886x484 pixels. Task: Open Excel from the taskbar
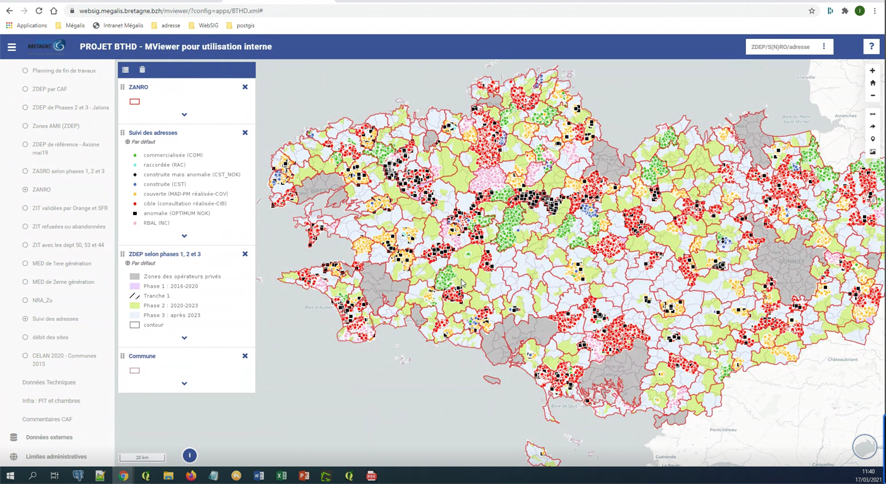coord(281,476)
